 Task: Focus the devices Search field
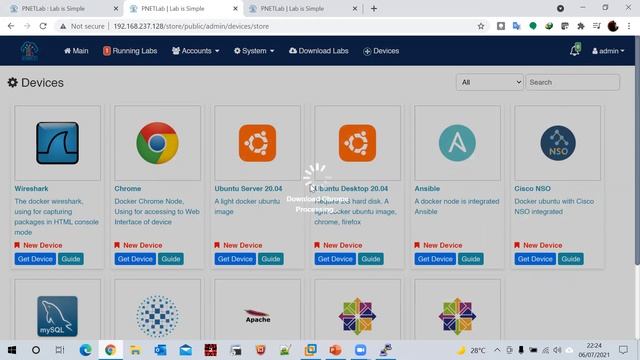[x=573, y=82]
